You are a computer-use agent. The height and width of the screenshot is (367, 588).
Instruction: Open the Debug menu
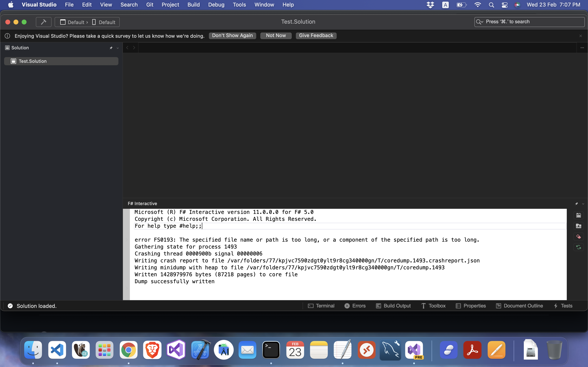216,5
